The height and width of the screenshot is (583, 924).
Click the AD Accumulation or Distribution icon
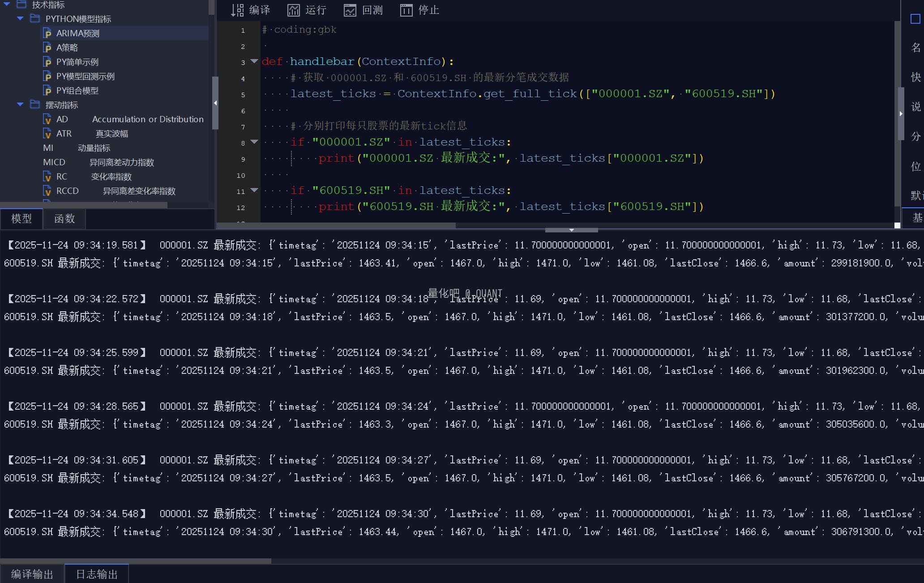47,119
